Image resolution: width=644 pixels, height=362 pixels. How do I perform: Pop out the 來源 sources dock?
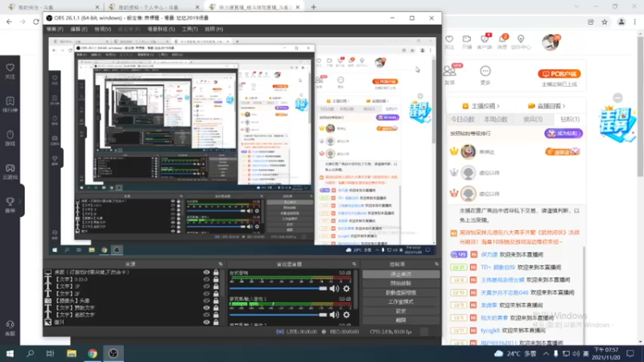pyautogui.click(x=221, y=265)
